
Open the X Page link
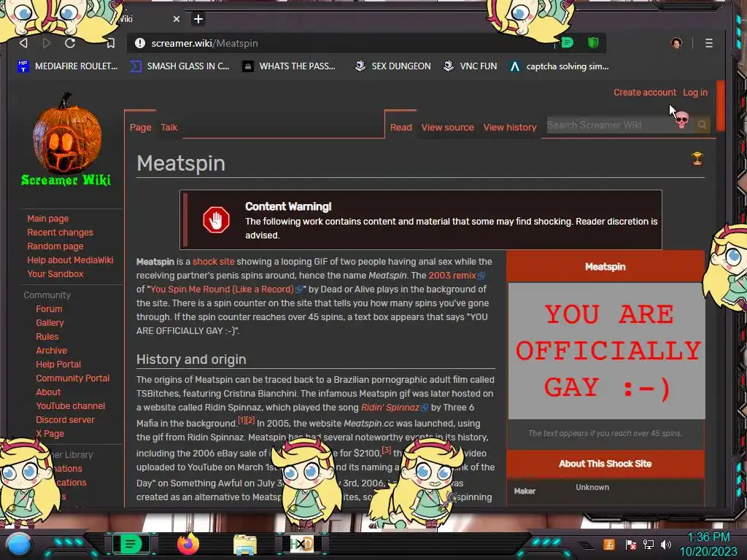coord(50,433)
